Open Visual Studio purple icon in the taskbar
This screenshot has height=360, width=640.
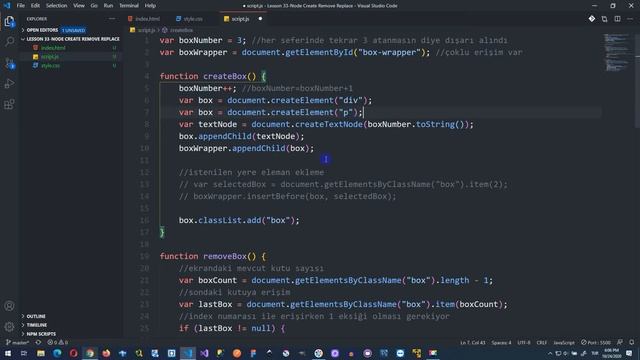click(x=204, y=353)
